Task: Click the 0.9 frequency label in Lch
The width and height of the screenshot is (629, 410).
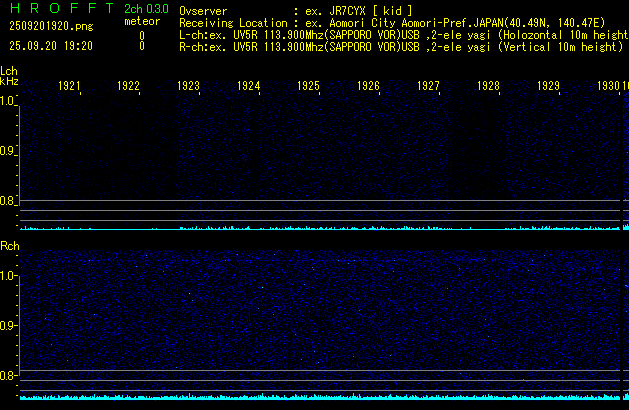Action: [9, 152]
